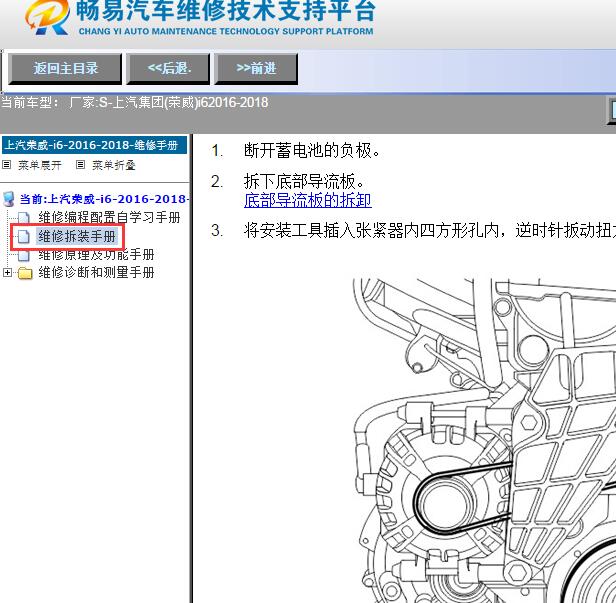Open 维修原理及功能手册 tree item

[x=96, y=255]
